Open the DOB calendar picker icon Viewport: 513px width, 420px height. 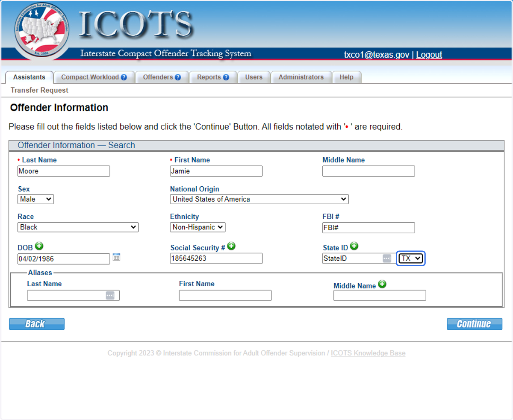[x=116, y=257]
